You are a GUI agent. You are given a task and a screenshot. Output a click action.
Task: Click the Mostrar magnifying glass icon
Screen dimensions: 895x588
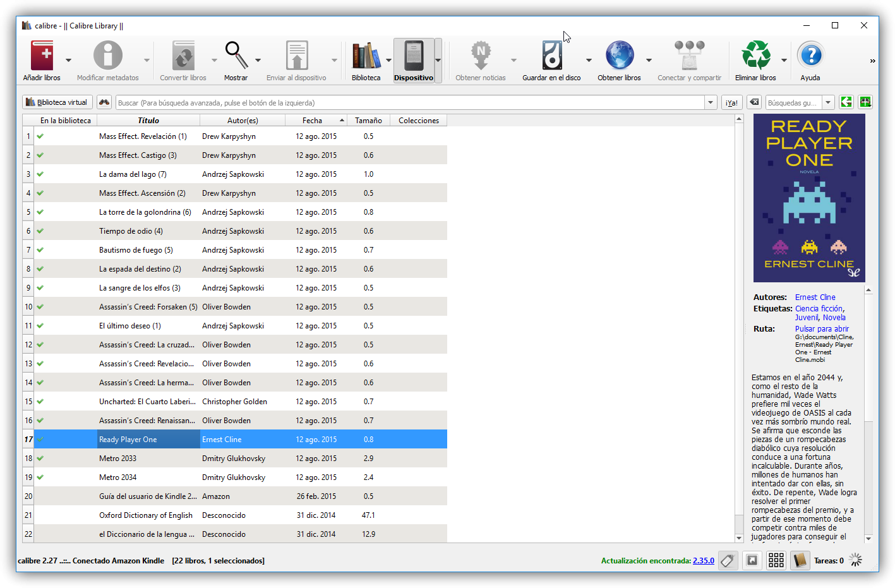point(236,56)
